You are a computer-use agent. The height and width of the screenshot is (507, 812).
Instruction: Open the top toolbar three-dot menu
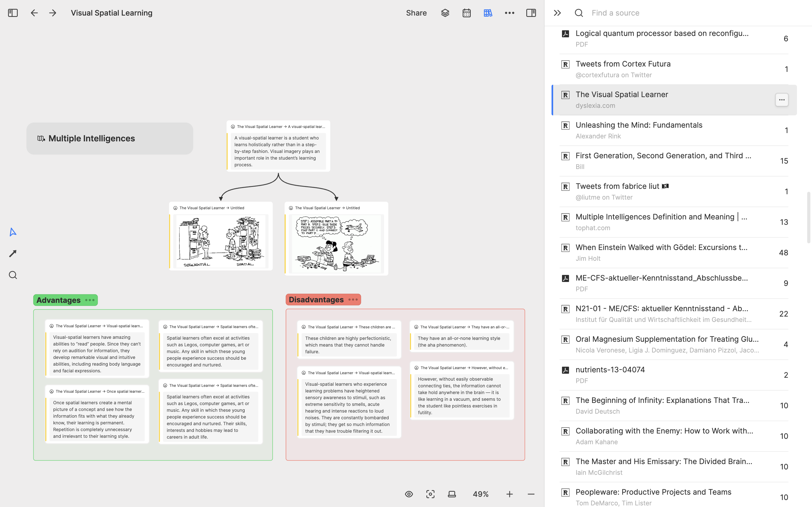click(509, 13)
